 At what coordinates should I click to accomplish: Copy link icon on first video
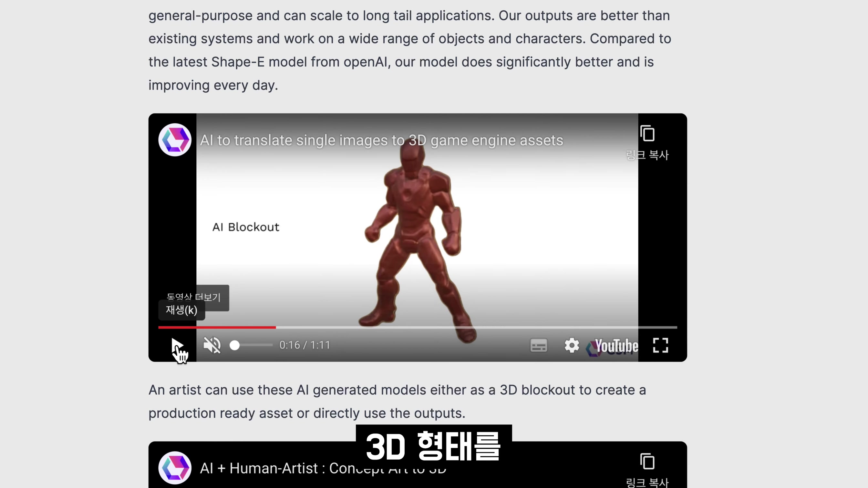[x=647, y=133]
